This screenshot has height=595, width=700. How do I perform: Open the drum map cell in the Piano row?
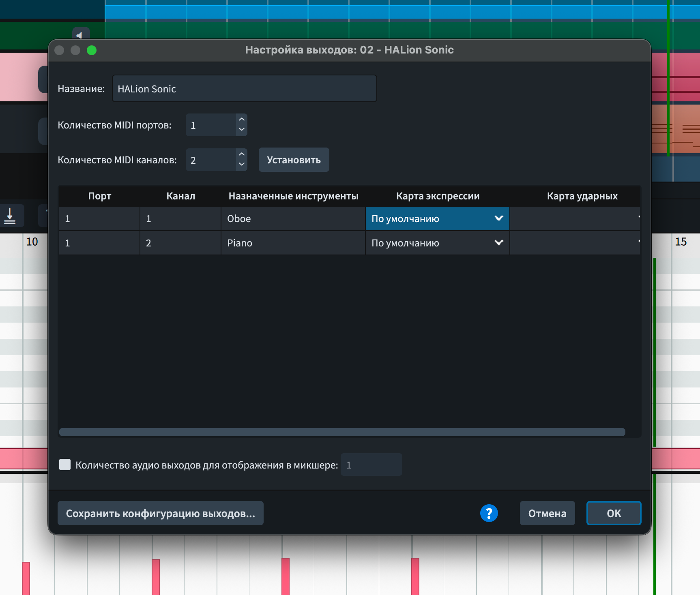tap(575, 243)
